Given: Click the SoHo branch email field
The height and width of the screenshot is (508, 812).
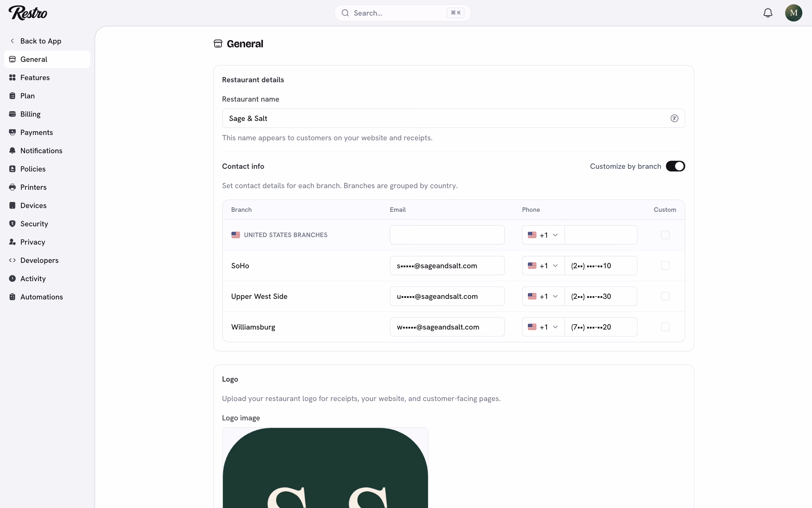Looking at the screenshot, I should click(x=447, y=266).
